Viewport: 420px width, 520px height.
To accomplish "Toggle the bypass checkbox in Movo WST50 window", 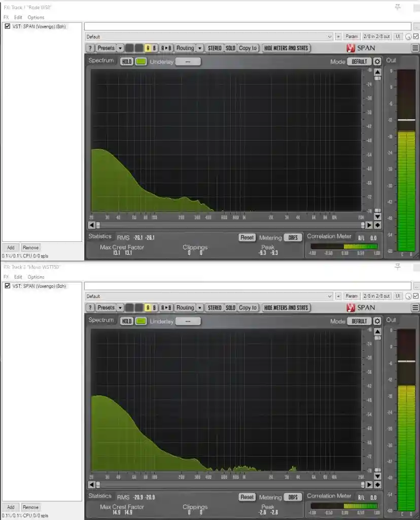I will [416, 296].
